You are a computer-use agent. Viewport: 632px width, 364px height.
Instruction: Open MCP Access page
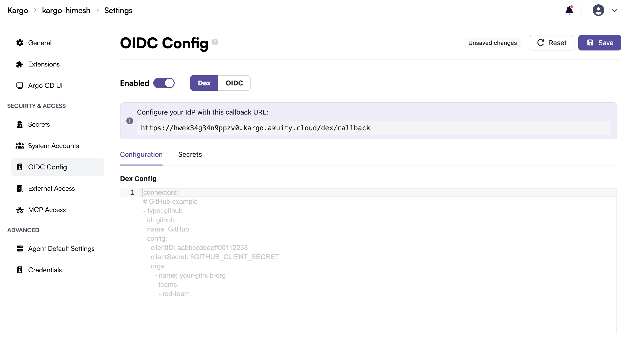pos(58,210)
